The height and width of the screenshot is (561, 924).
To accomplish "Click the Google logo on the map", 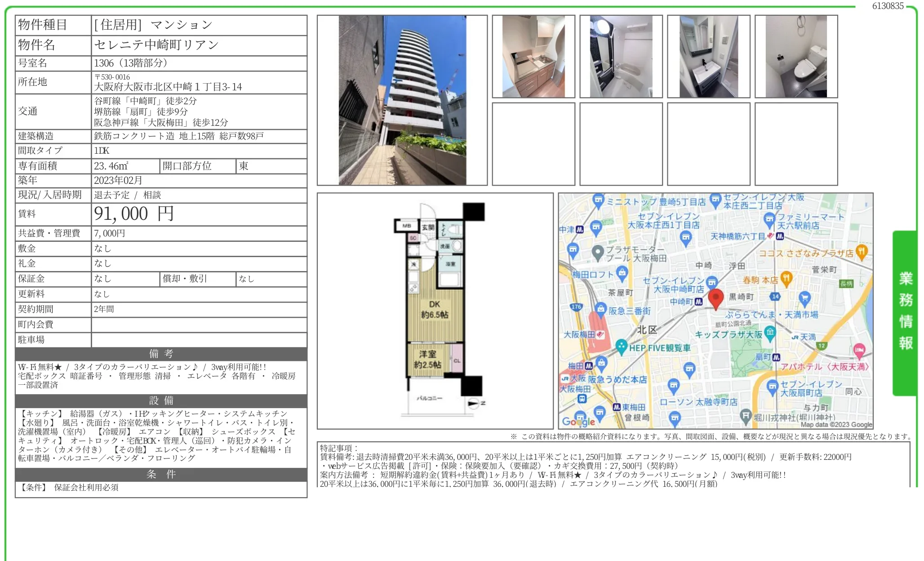I will 578,421.
